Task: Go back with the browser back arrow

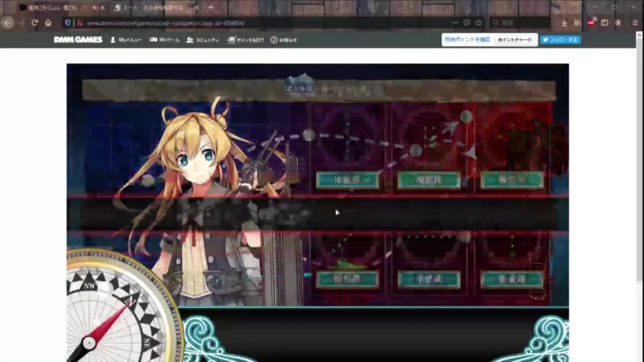Action: pos(8,23)
